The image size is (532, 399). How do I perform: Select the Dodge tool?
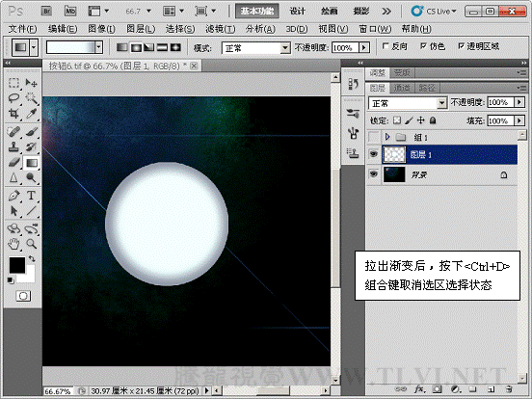point(32,177)
